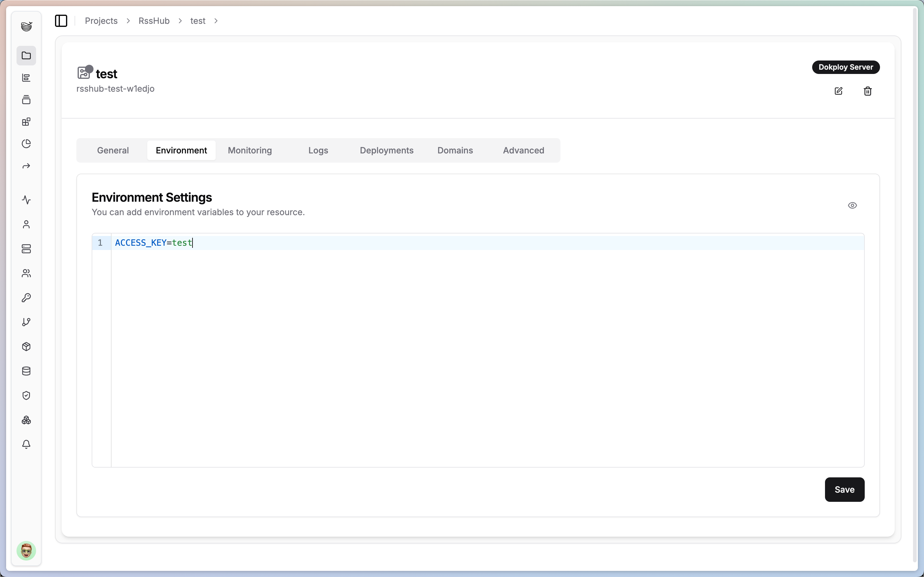Navigate to RssHub breadcrumb link
This screenshot has width=924, height=577.
[154, 20]
